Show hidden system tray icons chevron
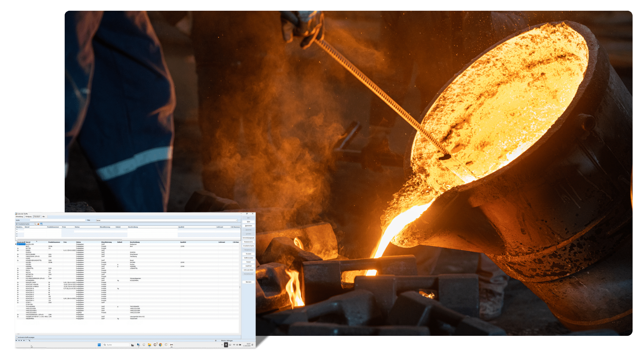644x362 pixels. (222, 345)
